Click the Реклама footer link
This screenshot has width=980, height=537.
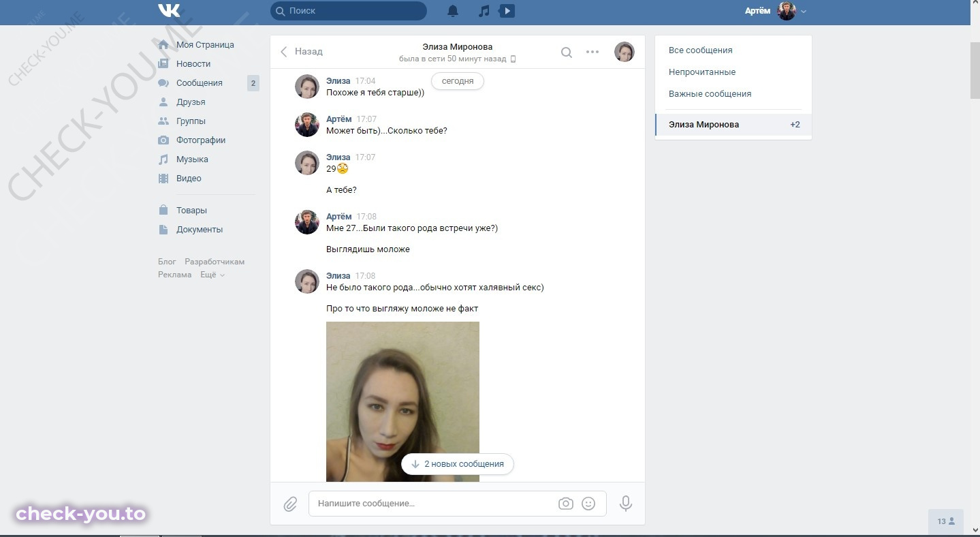click(175, 275)
